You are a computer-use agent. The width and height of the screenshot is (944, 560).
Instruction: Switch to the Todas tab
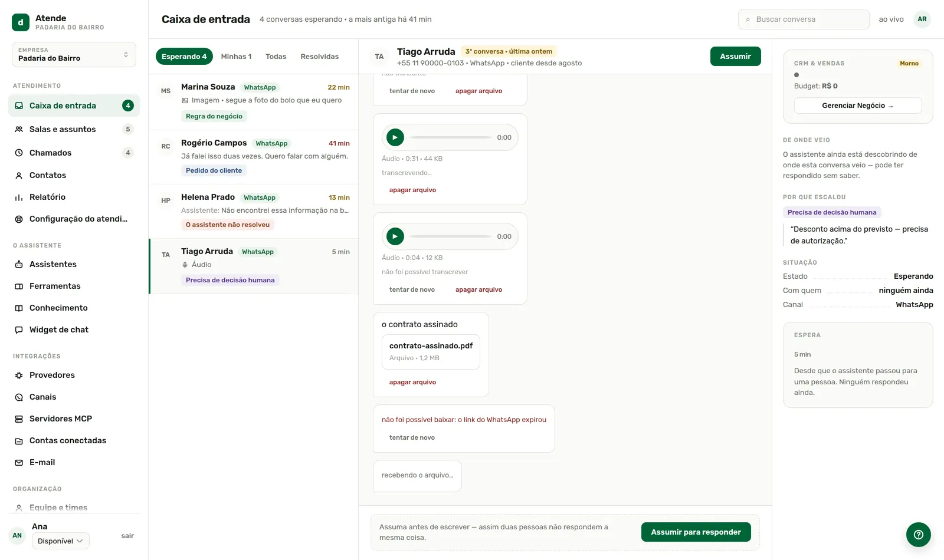[276, 57]
